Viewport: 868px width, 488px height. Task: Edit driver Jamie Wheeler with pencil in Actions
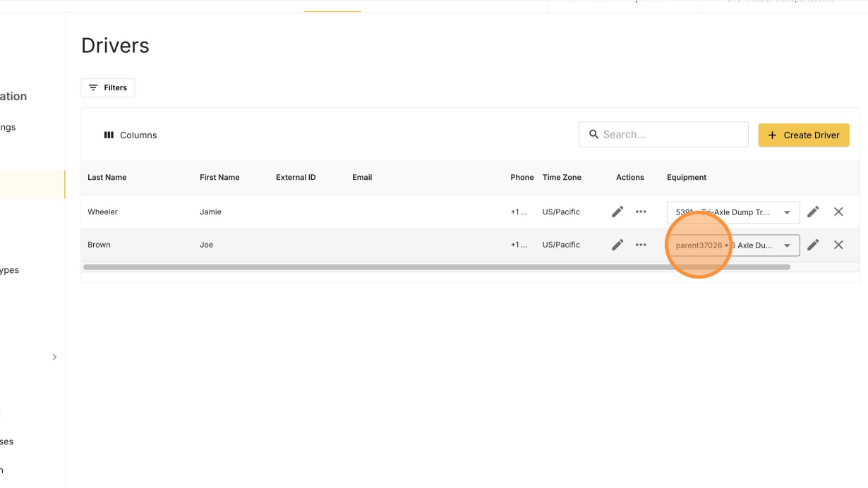(617, 212)
